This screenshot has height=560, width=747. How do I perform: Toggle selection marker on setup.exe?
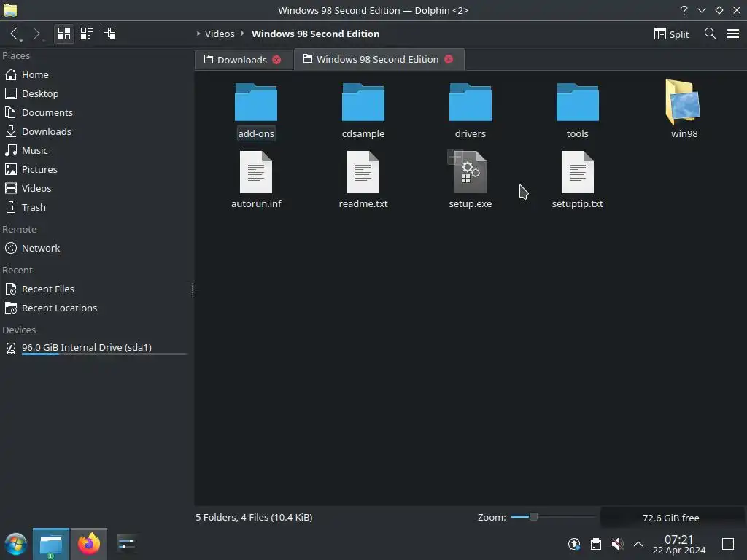[x=455, y=156]
